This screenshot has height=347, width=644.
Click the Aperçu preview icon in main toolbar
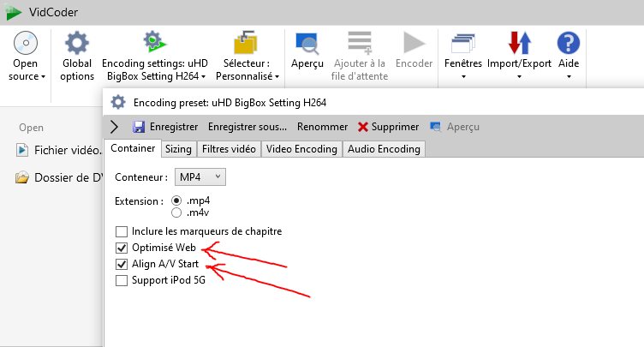click(307, 44)
